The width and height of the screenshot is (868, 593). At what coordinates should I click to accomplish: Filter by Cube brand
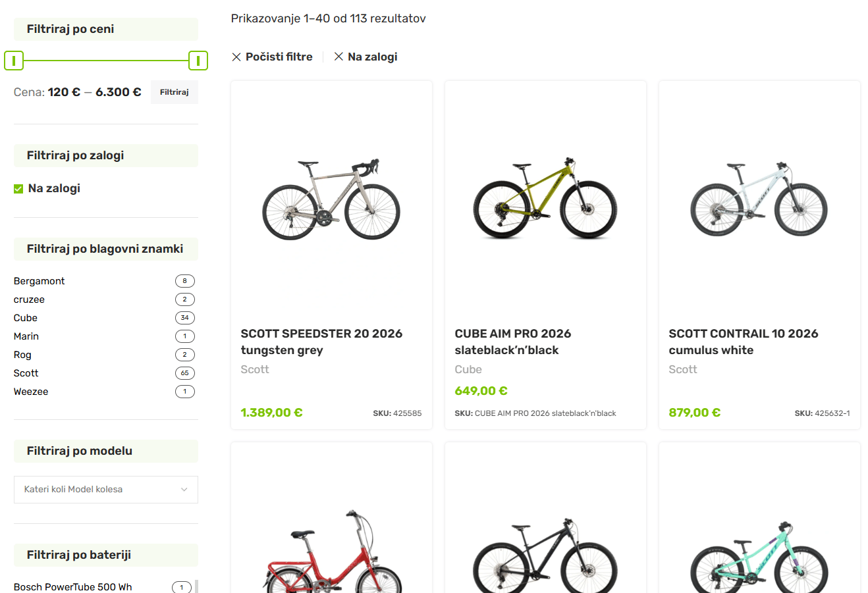coord(26,318)
